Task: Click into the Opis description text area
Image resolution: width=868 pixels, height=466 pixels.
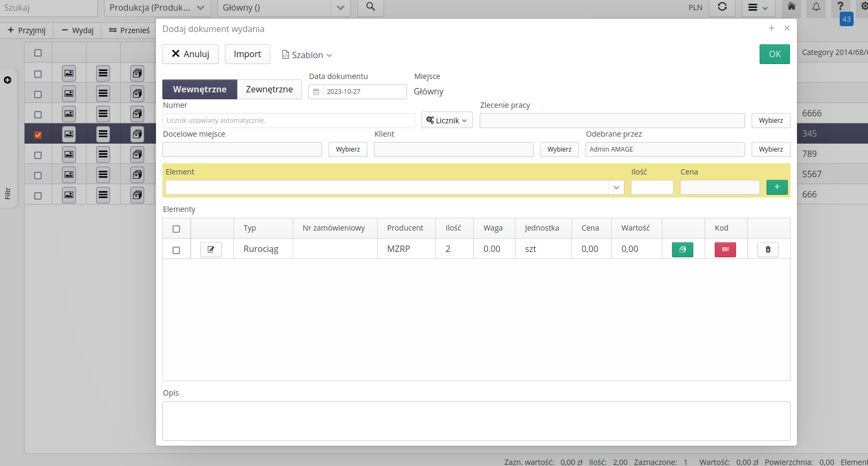Action: click(x=476, y=421)
